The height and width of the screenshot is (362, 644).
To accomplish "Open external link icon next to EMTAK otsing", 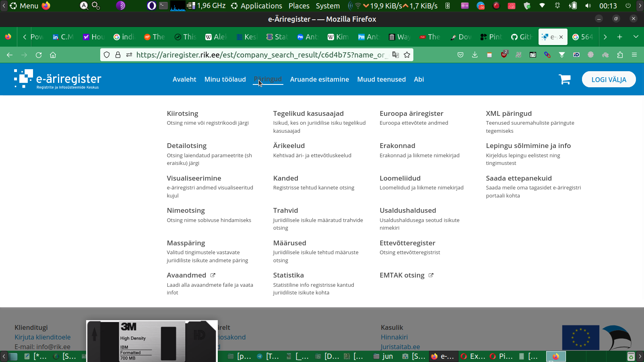I will click(431, 275).
